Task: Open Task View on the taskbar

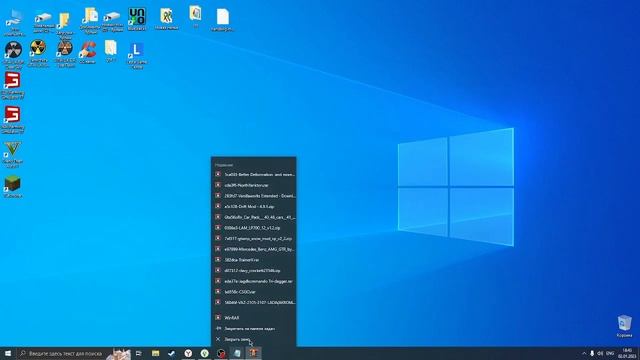Action: (138, 353)
